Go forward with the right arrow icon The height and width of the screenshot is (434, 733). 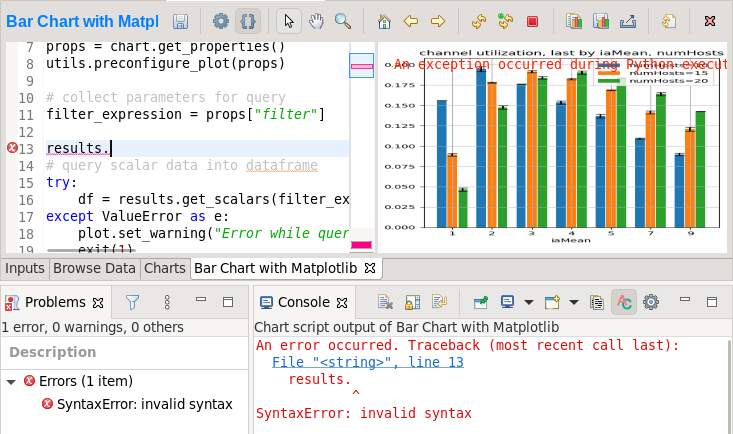pyautogui.click(x=438, y=22)
